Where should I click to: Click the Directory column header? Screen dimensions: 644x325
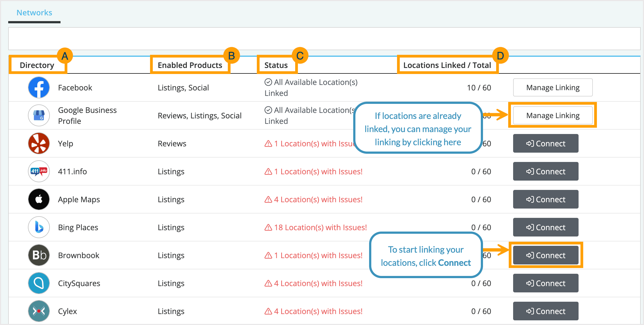(37, 65)
